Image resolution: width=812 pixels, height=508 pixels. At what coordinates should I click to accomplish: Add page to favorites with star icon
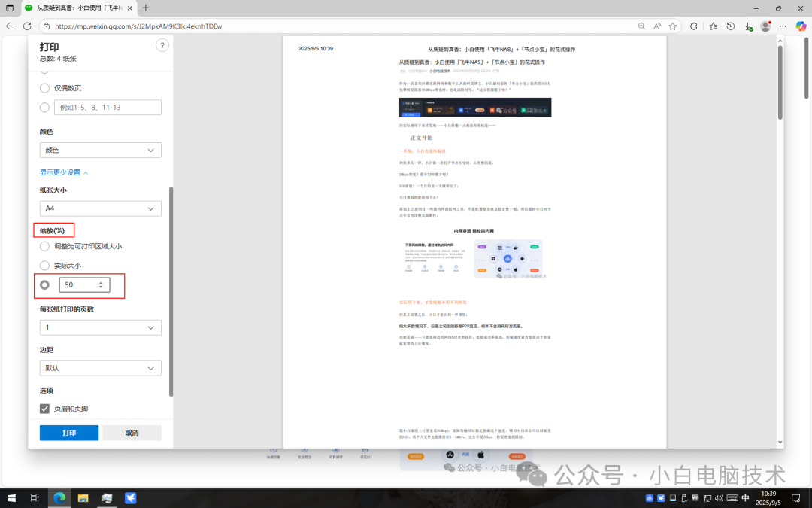pyautogui.click(x=673, y=26)
